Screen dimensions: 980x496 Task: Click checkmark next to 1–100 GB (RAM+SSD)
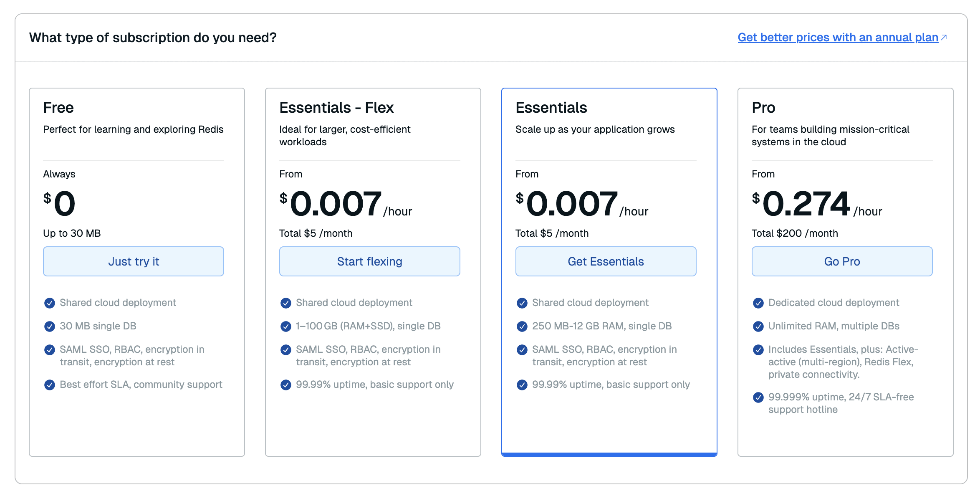click(x=286, y=326)
